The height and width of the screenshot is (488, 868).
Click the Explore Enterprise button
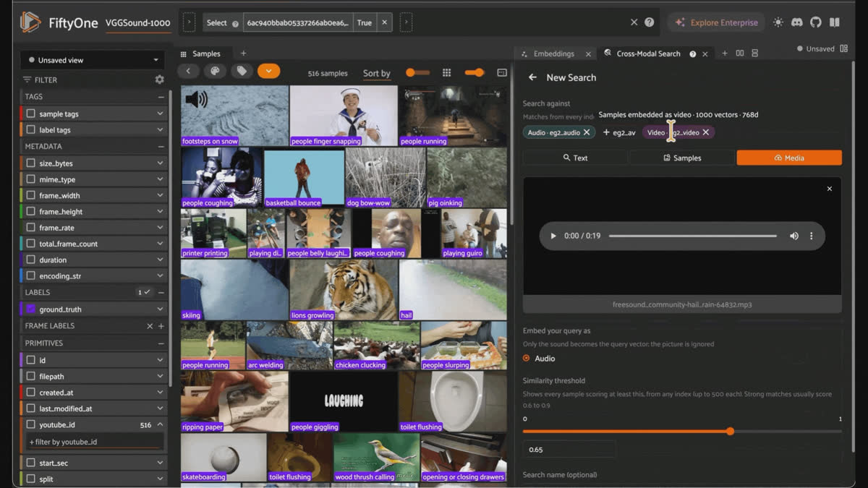coord(716,22)
